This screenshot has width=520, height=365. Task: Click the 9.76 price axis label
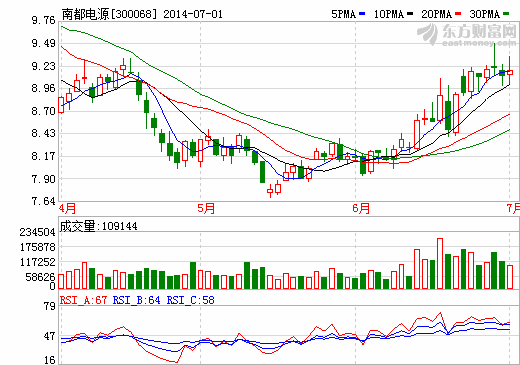[43, 21]
